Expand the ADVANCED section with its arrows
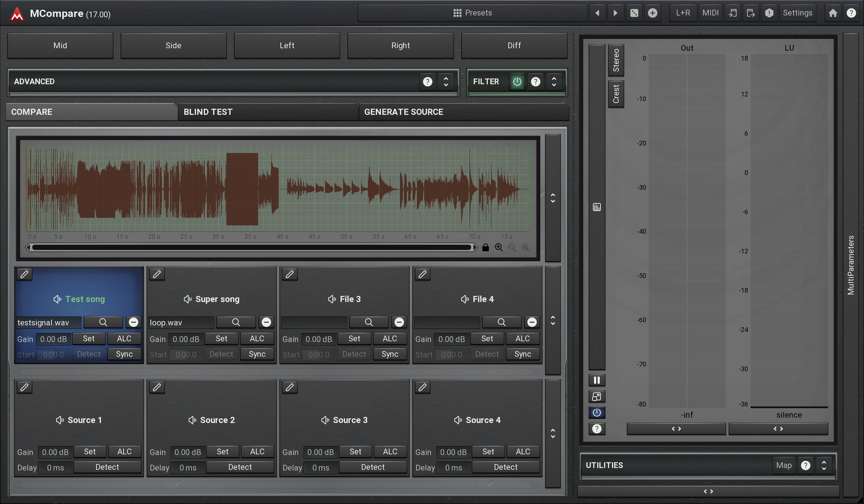 (x=446, y=82)
